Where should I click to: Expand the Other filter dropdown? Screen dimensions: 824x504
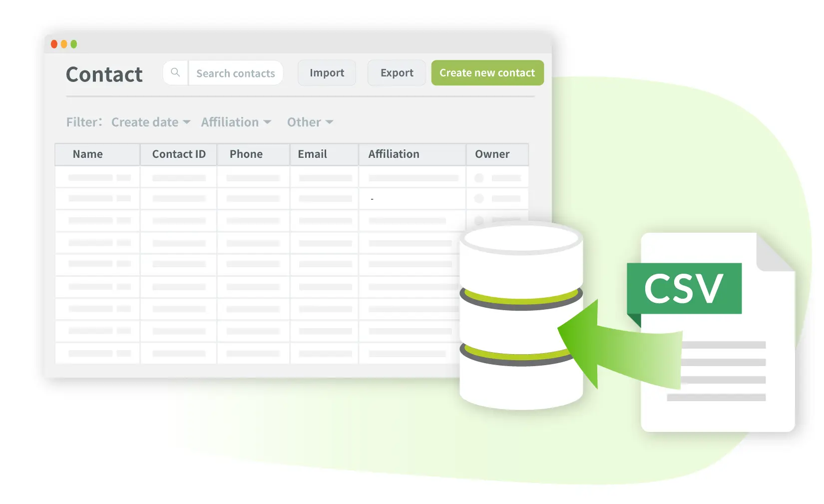[310, 122]
